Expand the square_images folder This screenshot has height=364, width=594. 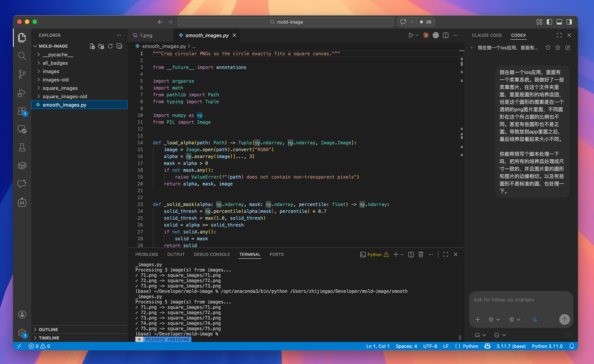click(x=60, y=88)
